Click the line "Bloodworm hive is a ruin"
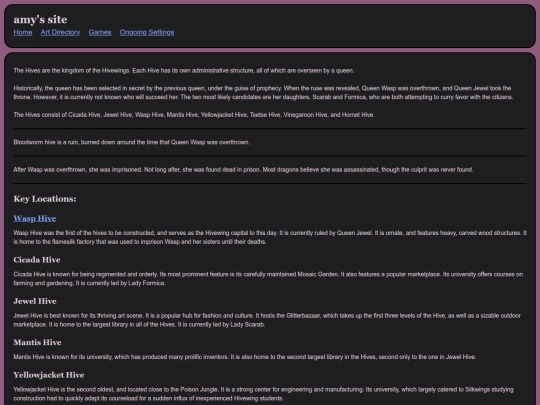 [x=132, y=142]
